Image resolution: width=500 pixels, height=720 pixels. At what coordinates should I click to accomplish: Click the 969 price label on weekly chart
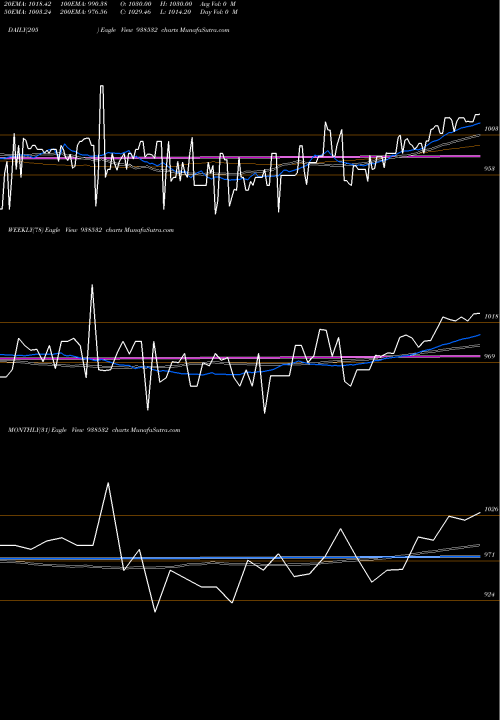click(489, 356)
